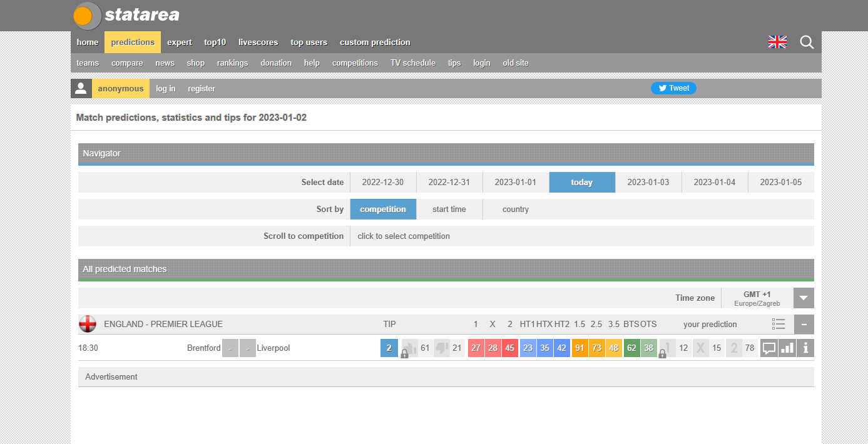Sort by start time

tap(449, 209)
